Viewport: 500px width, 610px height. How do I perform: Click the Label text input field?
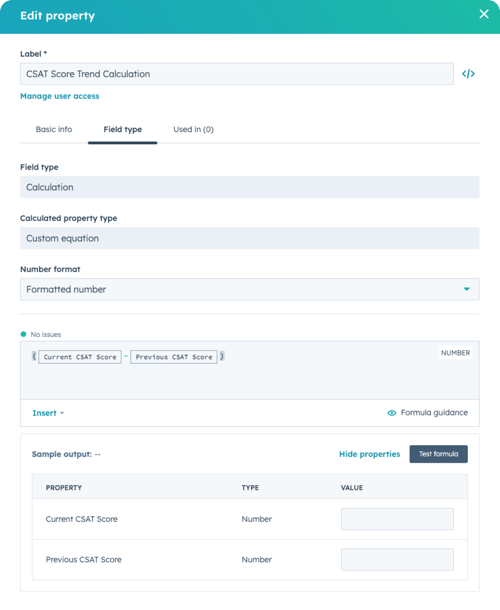tap(237, 74)
